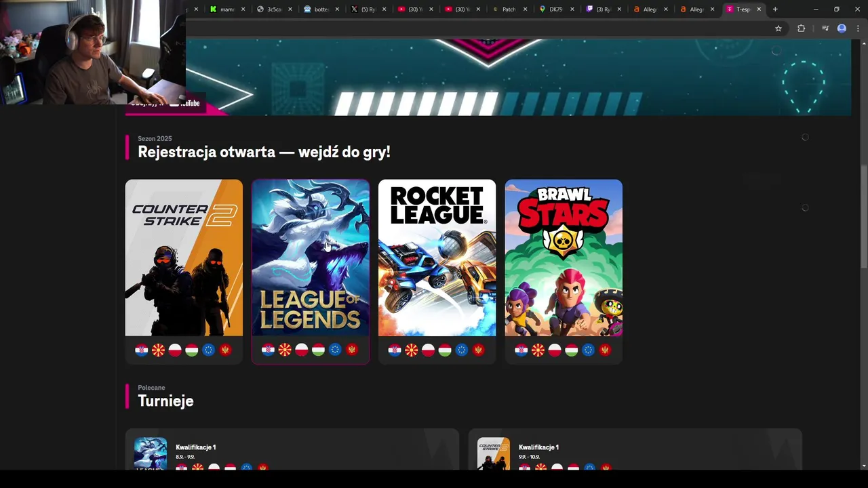Image resolution: width=868 pixels, height=488 pixels.
Task: Open League of Legends Kwalifikacje 1 tournament
Action: (x=292, y=449)
